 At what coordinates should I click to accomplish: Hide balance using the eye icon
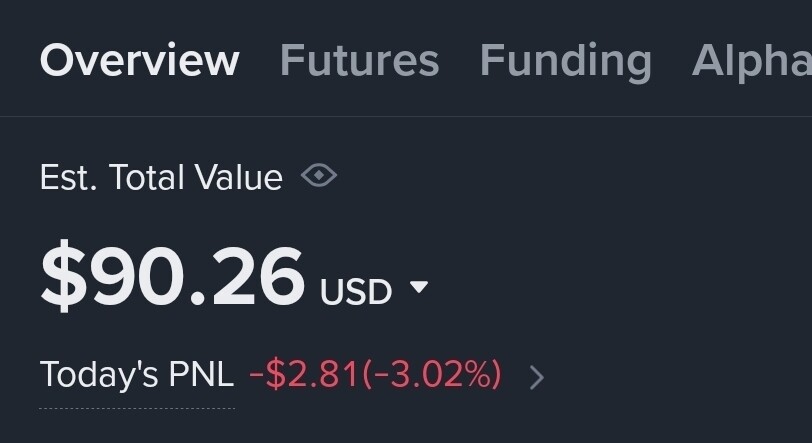pyautogui.click(x=319, y=177)
